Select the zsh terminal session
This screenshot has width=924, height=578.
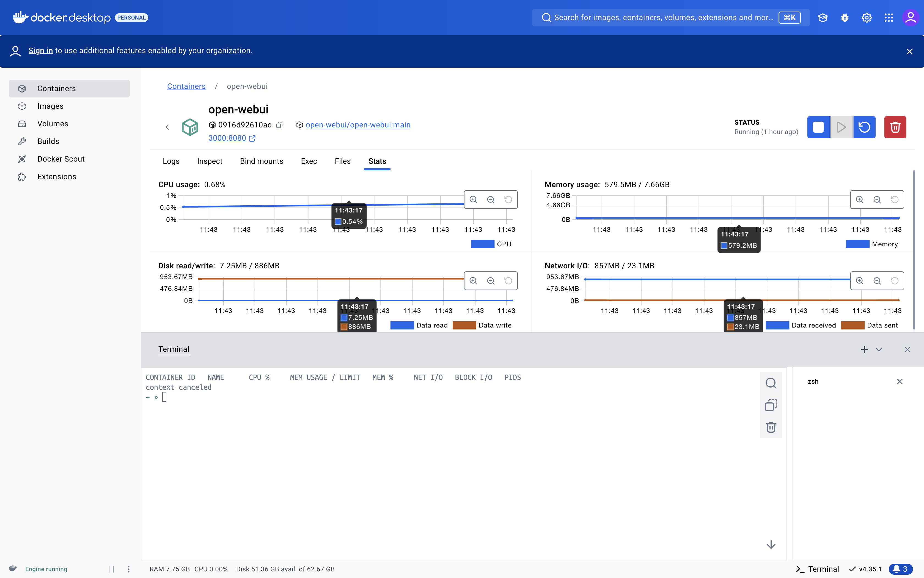[813, 381]
